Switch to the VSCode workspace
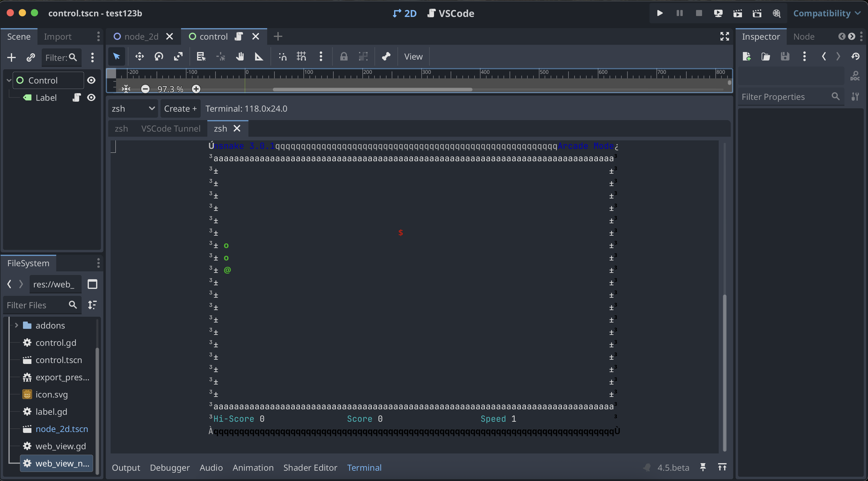The width and height of the screenshot is (868, 481). click(x=451, y=13)
